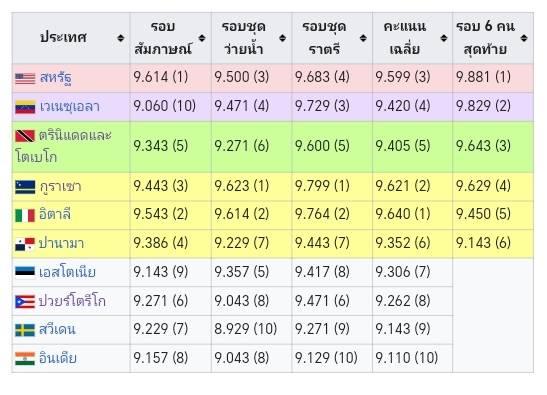Viewport: 547px width, 395px height.
Task: Click the Panama flag icon
Action: coord(25,244)
